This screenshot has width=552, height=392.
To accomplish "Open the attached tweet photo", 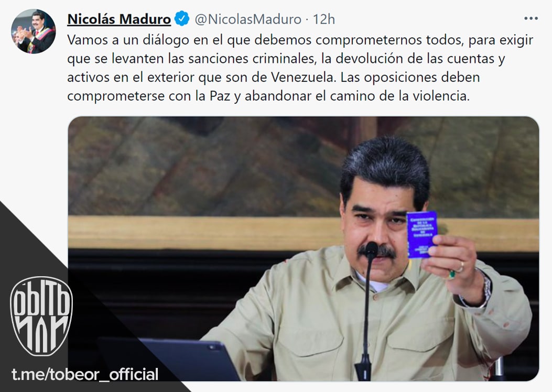I will tap(303, 248).
